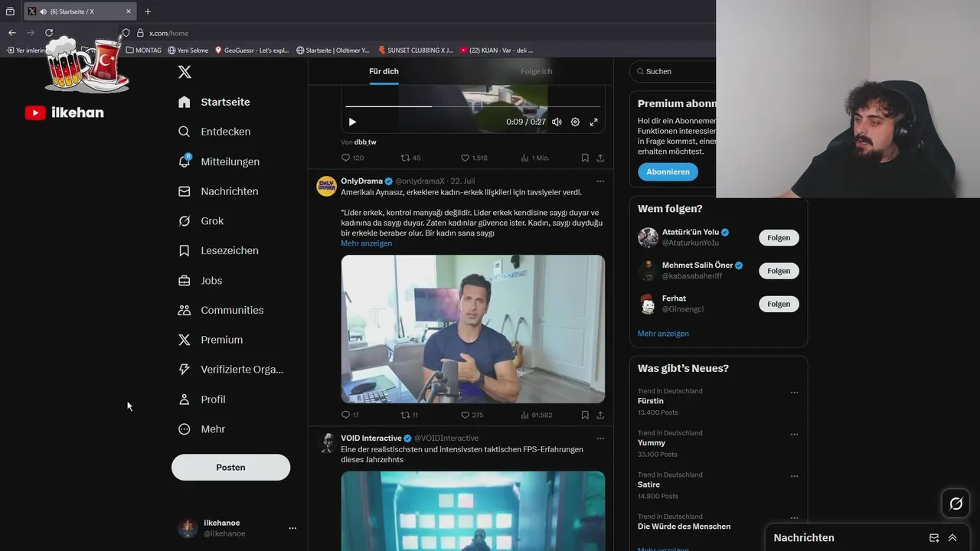Open options for Fürstin trend
Viewport: 980px width, 551px height.
coord(794,393)
